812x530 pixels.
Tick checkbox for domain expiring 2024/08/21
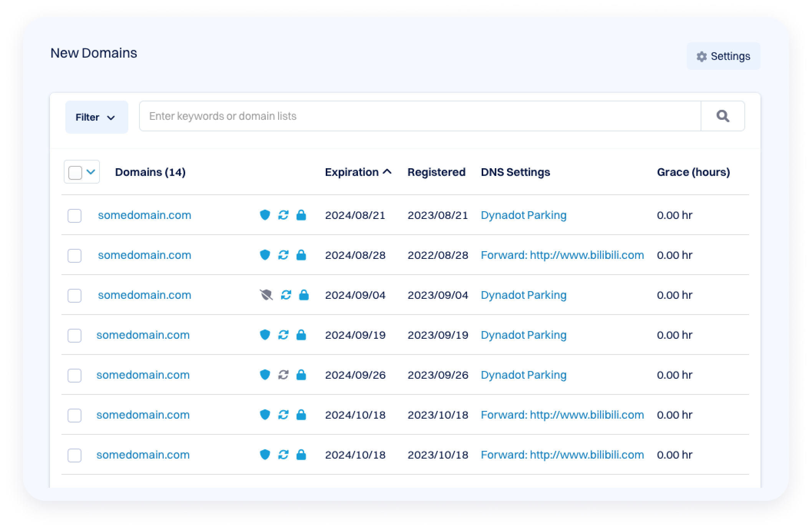pos(75,216)
